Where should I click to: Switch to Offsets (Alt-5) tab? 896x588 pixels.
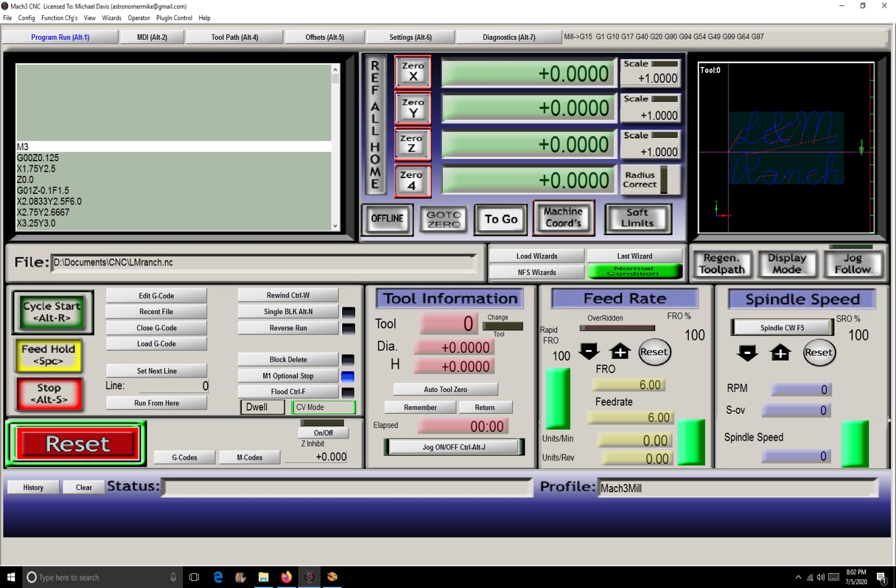tap(324, 37)
